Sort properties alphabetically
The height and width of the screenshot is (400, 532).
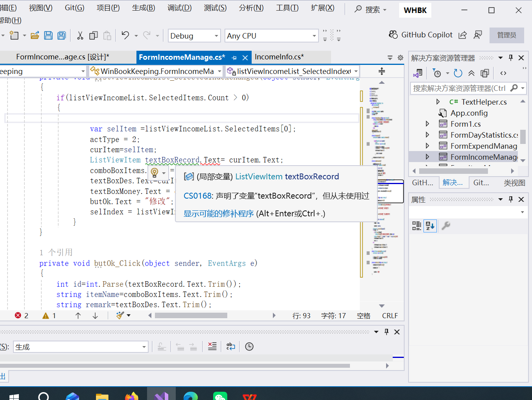[x=430, y=226]
